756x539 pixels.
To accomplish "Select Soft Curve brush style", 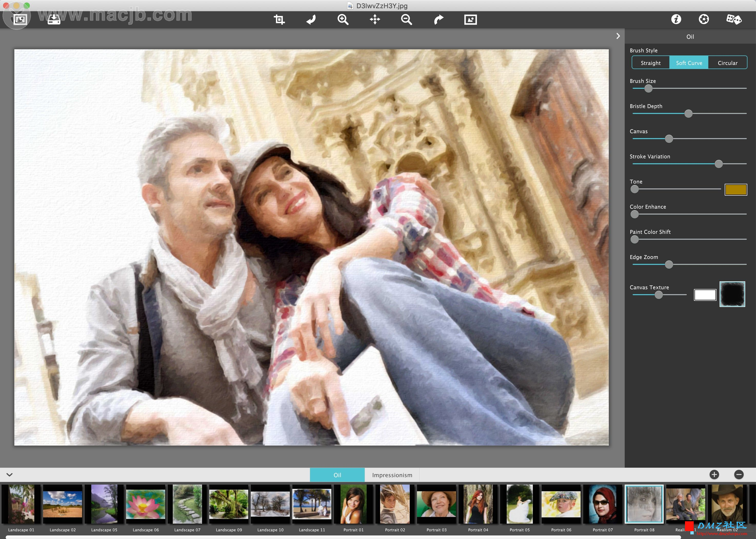I will click(x=689, y=63).
